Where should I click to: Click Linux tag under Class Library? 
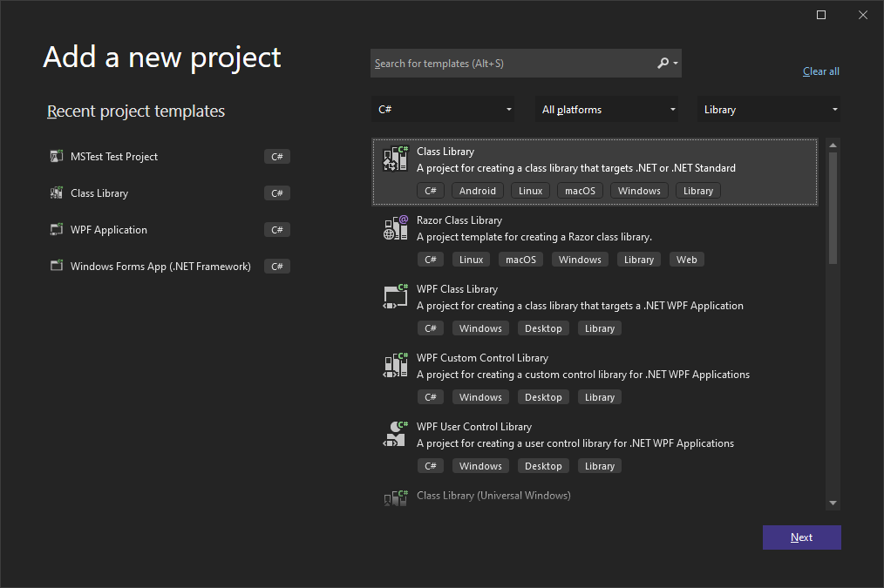click(531, 191)
